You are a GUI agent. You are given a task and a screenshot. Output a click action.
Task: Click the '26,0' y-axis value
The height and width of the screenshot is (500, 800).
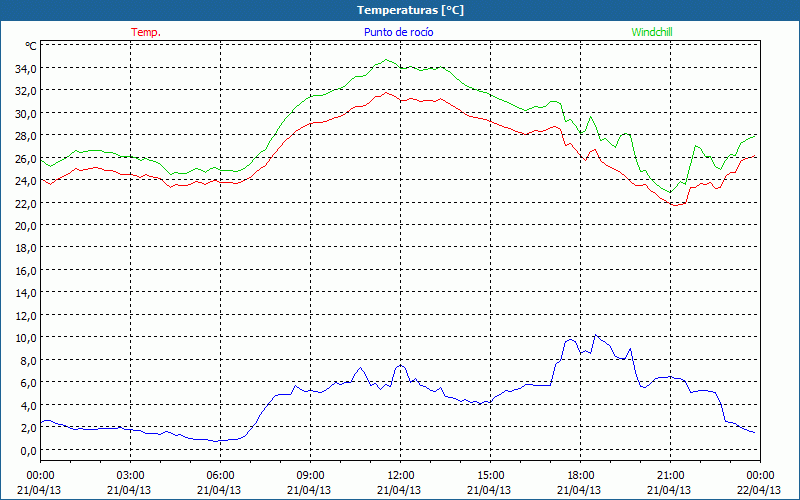[26, 158]
